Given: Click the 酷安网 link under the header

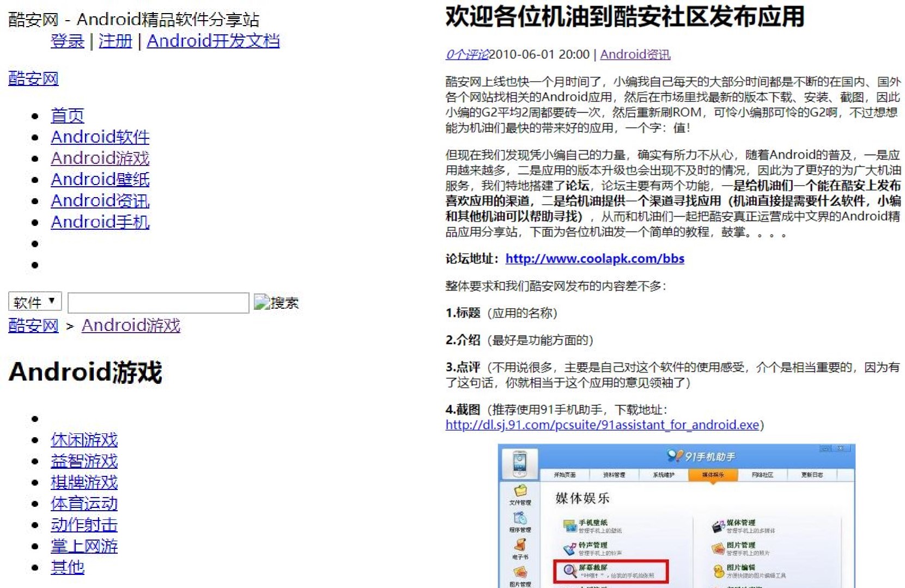Looking at the screenshot, I should [33, 78].
